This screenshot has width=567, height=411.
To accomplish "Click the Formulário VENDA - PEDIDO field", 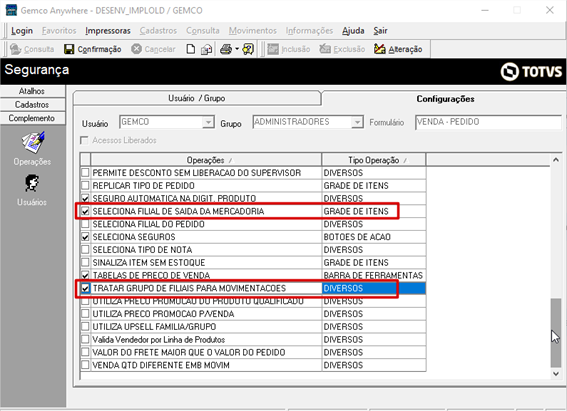I will tap(488, 122).
